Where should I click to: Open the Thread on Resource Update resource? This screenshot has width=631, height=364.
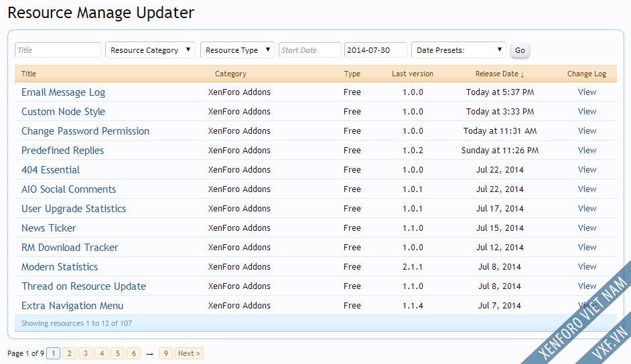pos(84,286)
